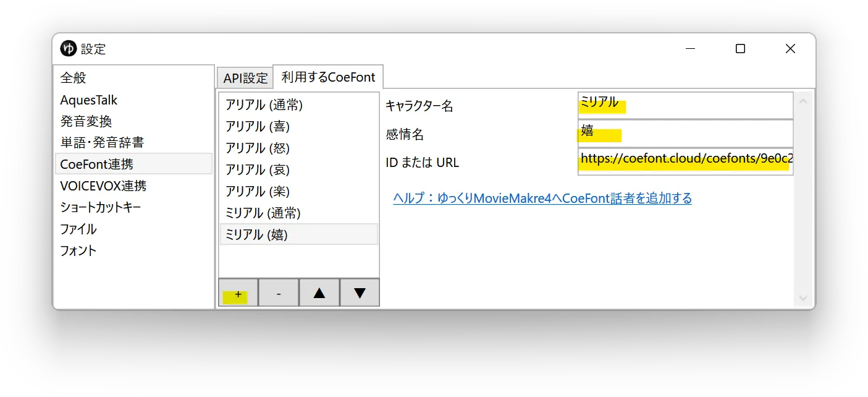
Task: Click the minus button to remove CoeFont
Action: pos(279,293)
